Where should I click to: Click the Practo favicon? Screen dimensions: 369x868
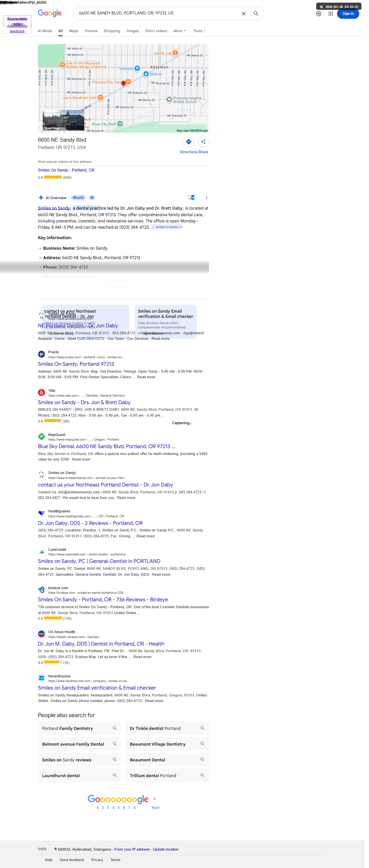point(41,354)
